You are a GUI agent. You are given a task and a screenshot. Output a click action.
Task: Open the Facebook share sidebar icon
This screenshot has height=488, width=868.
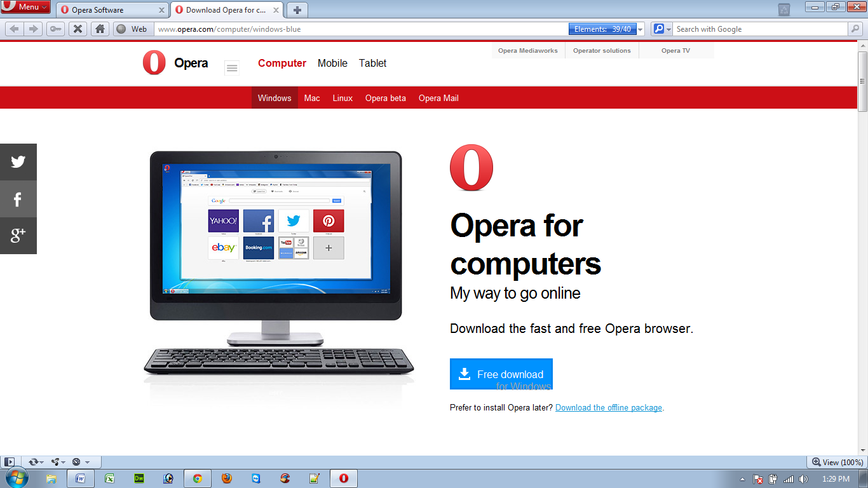[x=18, y=199]
